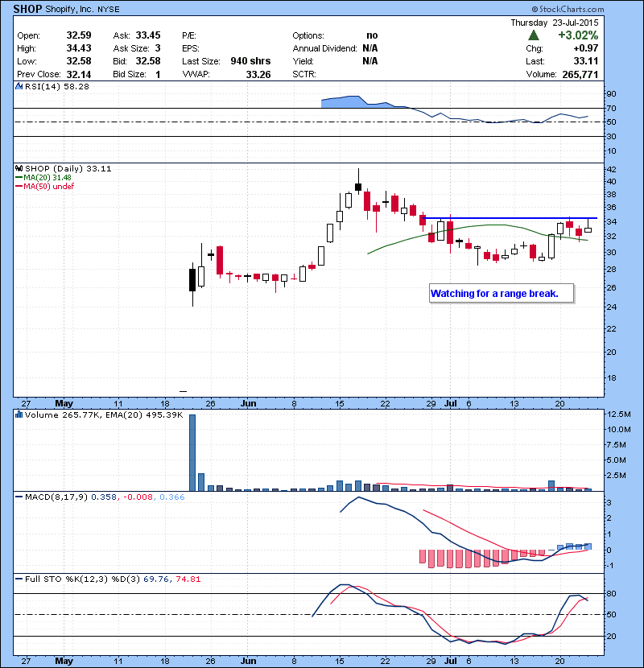644x668 pixels.
Task: Click the SCTR label
Action: [304, 75]
